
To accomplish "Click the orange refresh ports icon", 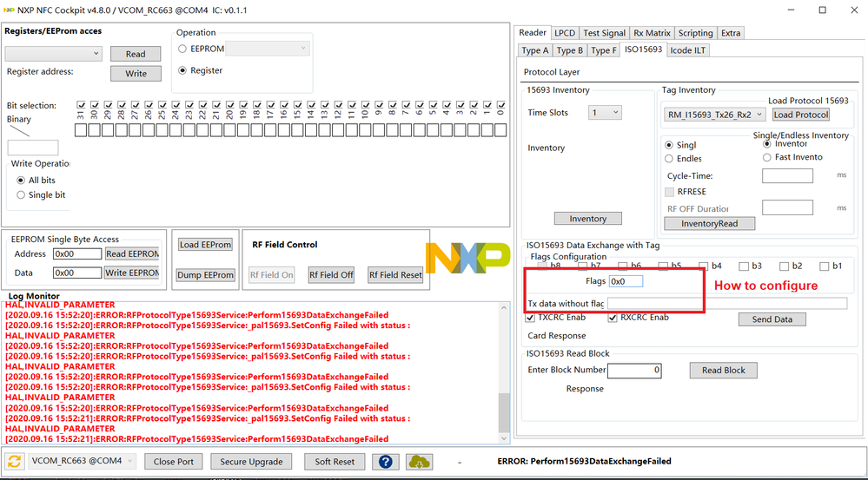I will tap(15, 461).
